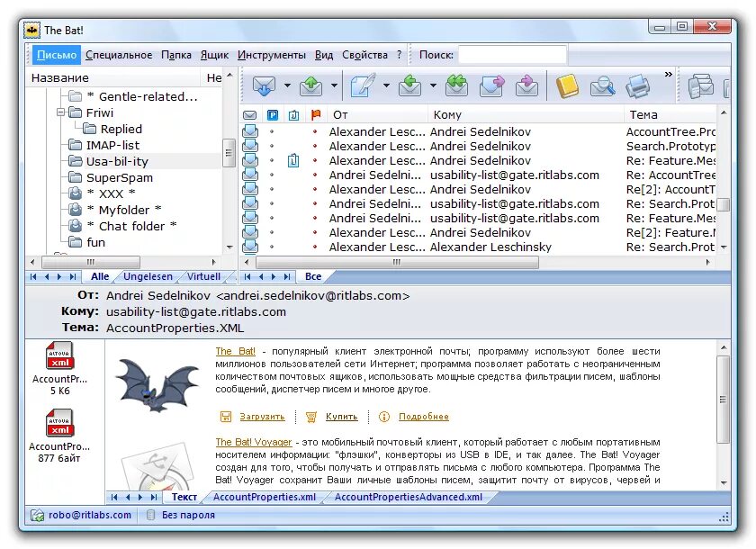Forward the current message
This screenshot has width=756, height=549.
pyautogui.click(x=490, y=85)
